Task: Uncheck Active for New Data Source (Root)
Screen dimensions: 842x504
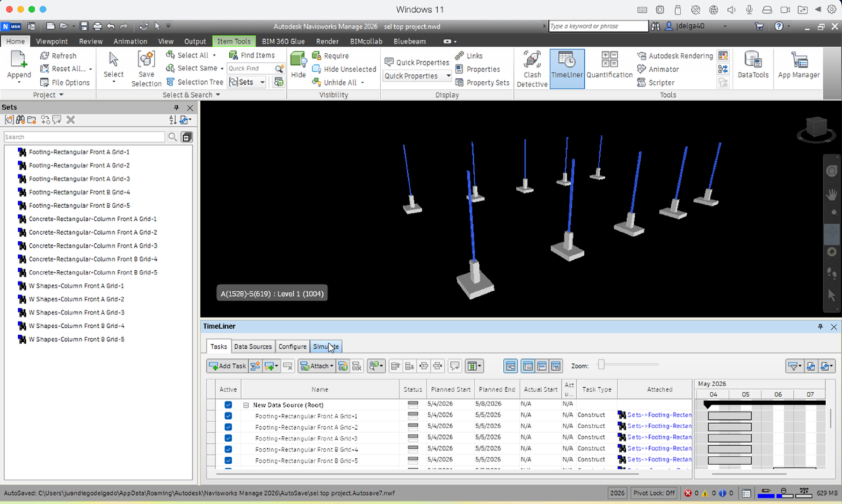Action: 228,405
